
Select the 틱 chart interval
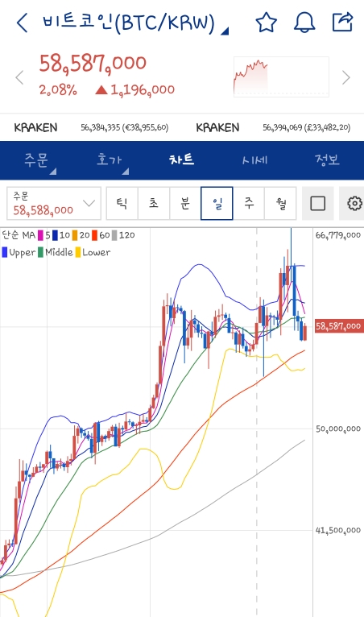tap(122, 204)
